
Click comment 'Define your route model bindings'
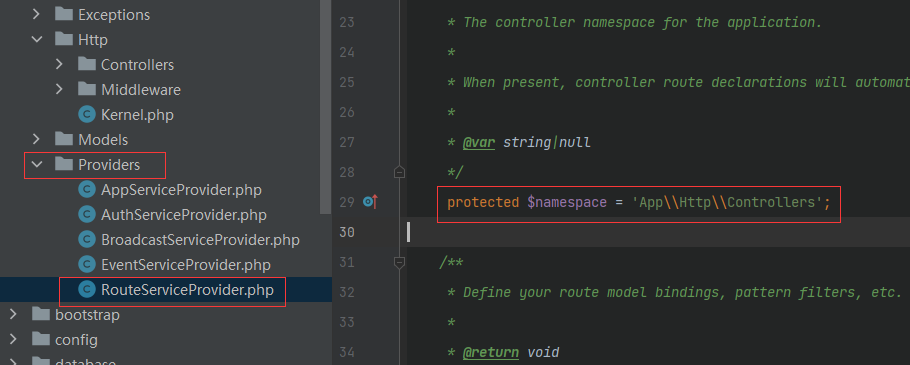point(591,292)
